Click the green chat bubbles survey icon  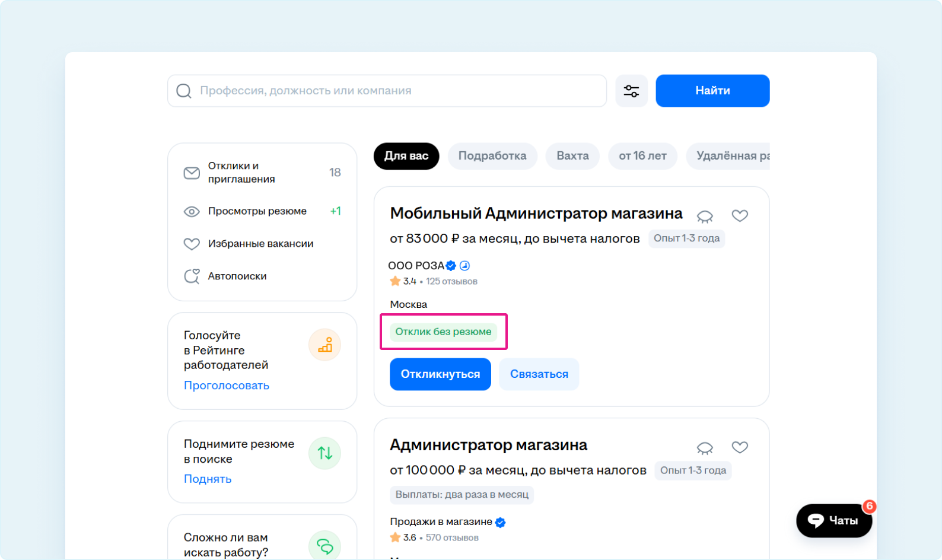tap(324, 546)
